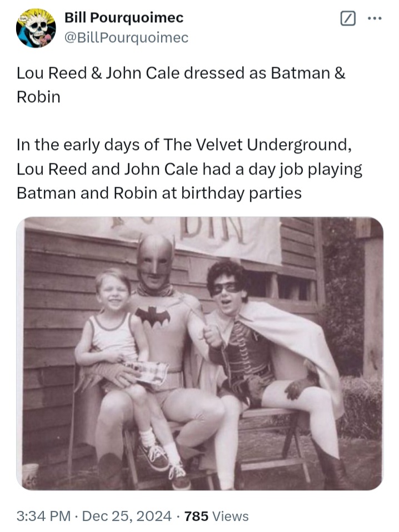Click the Grok slash-square icon
399x532 pixels.
(348, 18)
